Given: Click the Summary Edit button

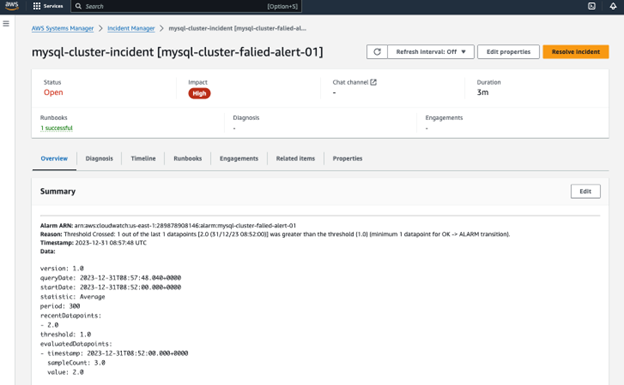Looking at the screenshot, I should pyautogui.click(x=585, y=192).
